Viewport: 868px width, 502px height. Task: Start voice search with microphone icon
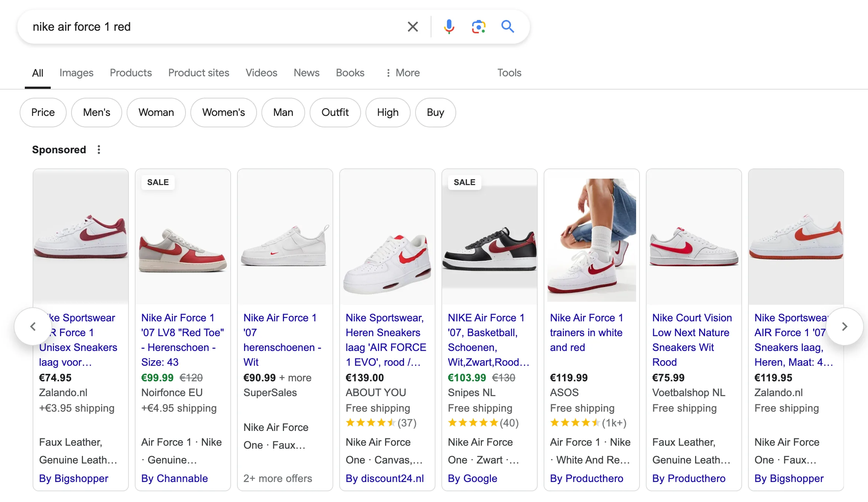click(x=449, y=27)
